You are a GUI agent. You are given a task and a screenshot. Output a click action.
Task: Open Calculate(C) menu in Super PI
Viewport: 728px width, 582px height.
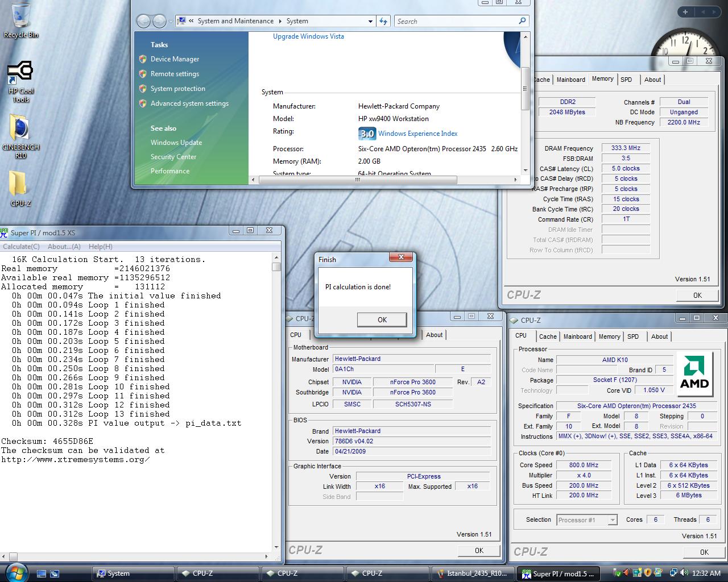21,247
